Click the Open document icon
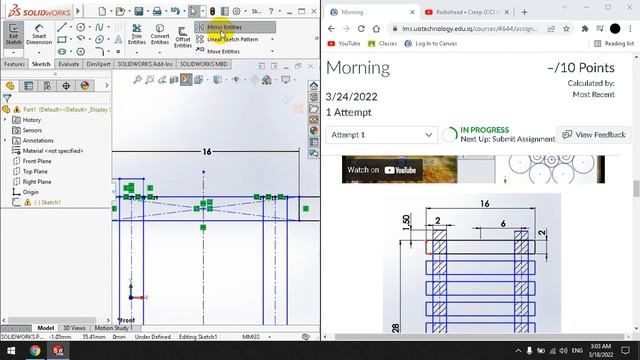The width and height of the screenshot is (640, 360). [120, 11]
